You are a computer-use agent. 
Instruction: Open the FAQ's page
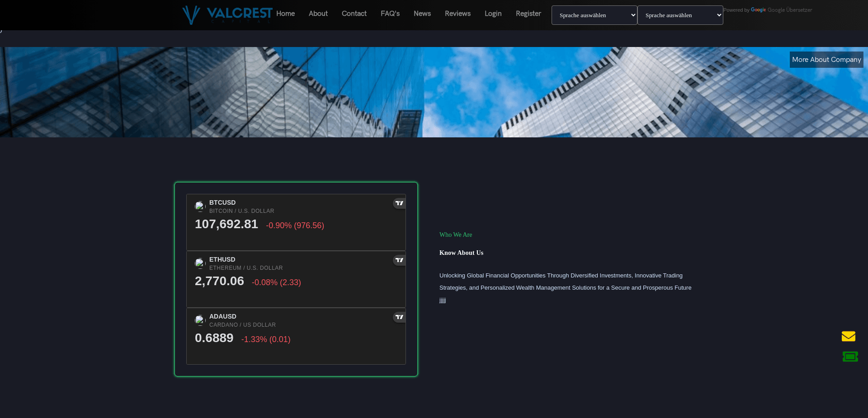[x=390, y=14]
